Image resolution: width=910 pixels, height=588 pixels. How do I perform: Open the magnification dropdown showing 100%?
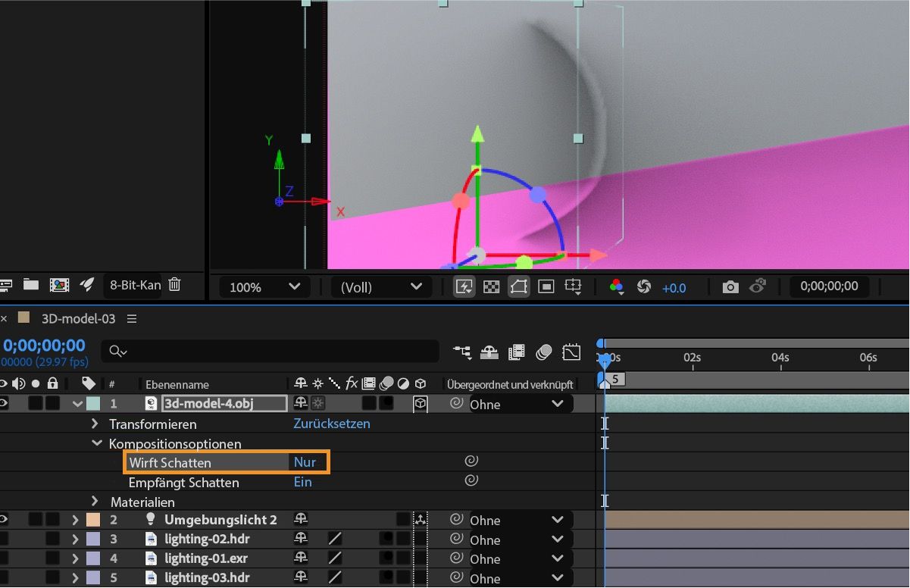pyautogui.click(x=262, y=287)
